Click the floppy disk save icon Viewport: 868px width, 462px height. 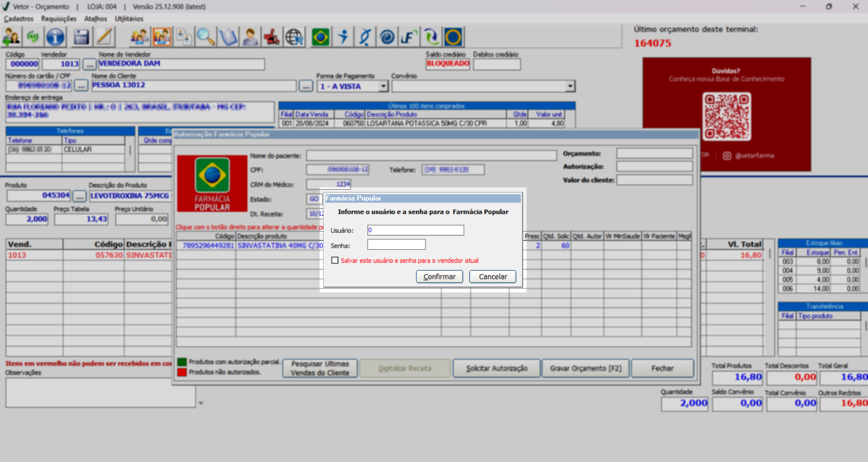click(81, 37)
